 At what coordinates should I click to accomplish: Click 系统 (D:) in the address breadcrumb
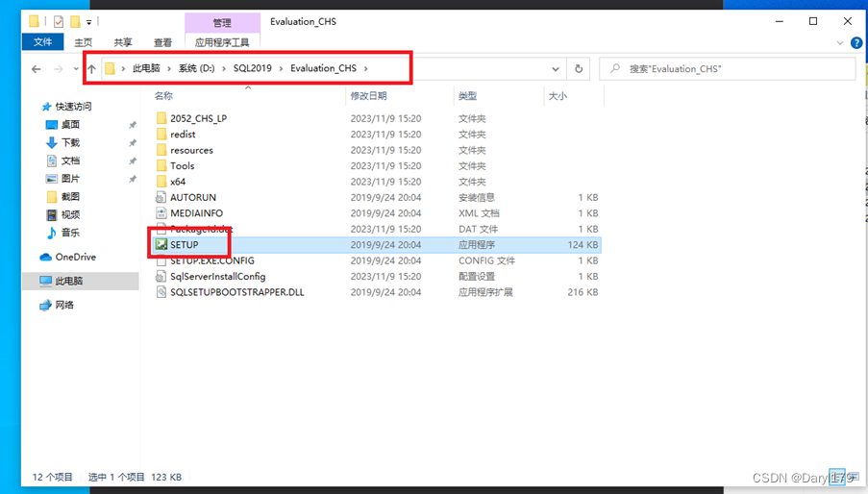click(x=196, y=68)
